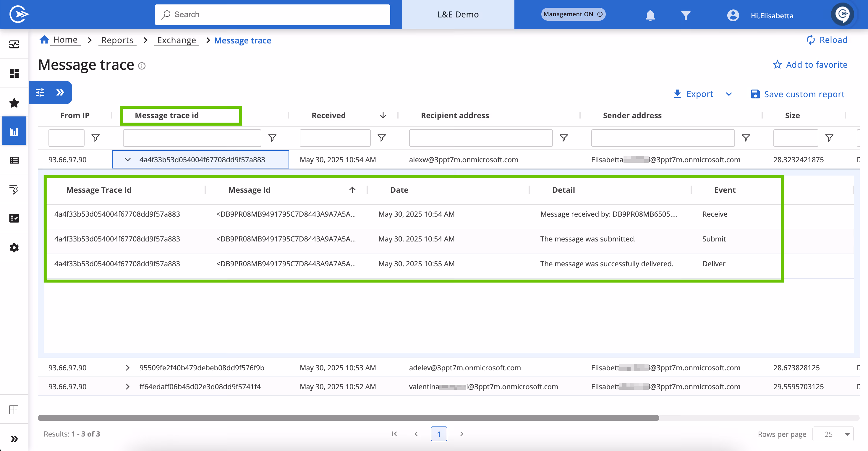This screenshot has height=451, width=868.
Task: Navigate to Exchange via the breadcrumb
Action: pos(176,40)
